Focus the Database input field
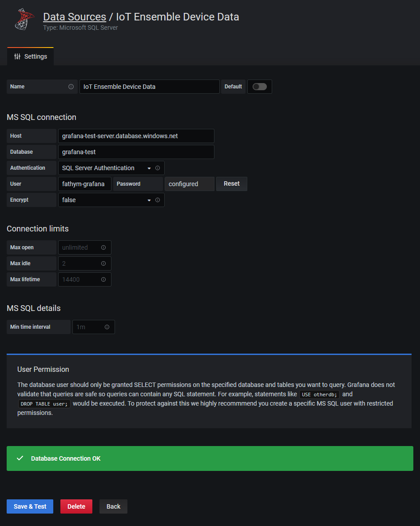The image size is (420, 526). pyautogui.click(x=136, y=152)
